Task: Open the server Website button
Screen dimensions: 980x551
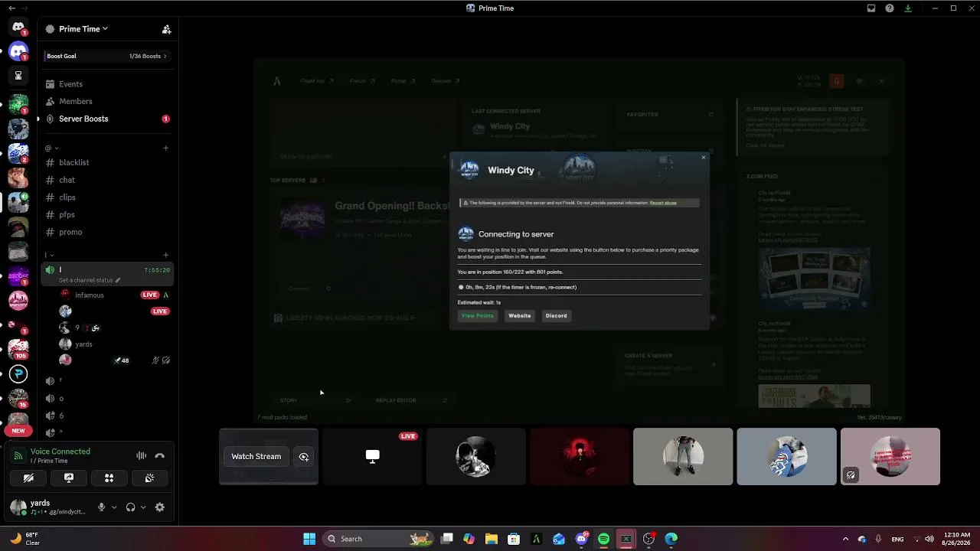Action: [x=520, y=315]
